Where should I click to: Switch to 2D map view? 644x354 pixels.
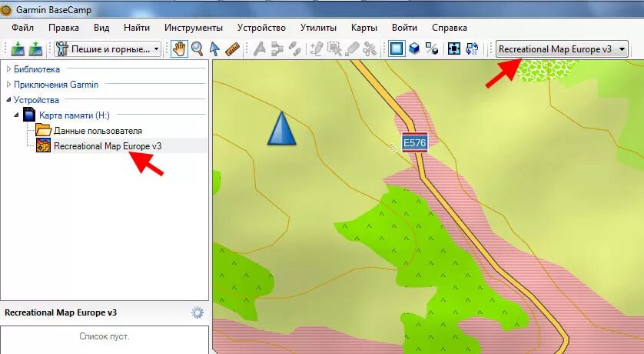[x=397, y=49]
